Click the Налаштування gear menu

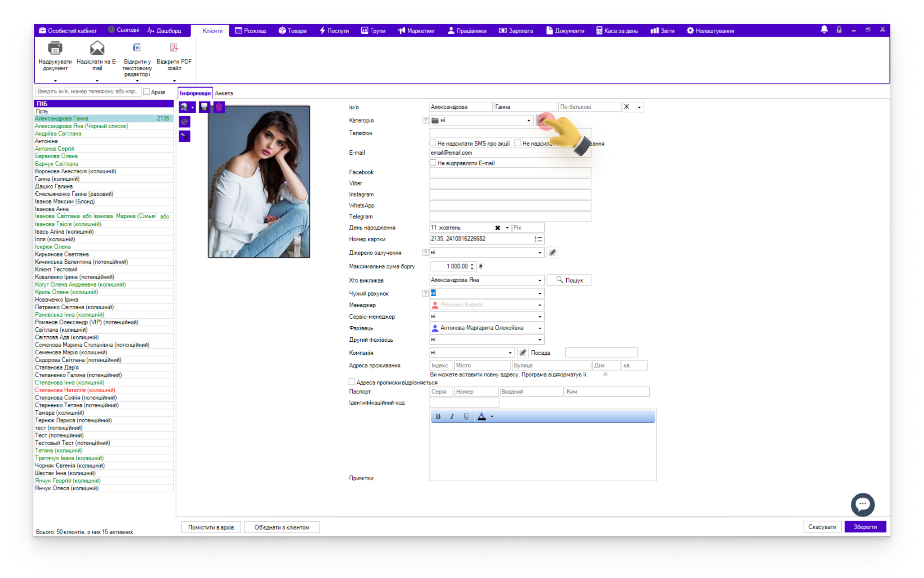[710, 31]
